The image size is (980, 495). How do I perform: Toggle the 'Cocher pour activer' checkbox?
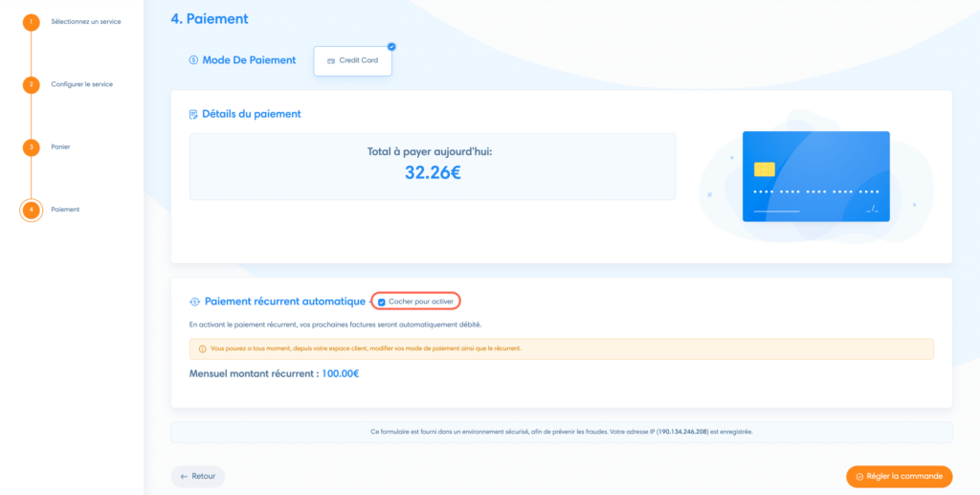click(x=381, y=302)
